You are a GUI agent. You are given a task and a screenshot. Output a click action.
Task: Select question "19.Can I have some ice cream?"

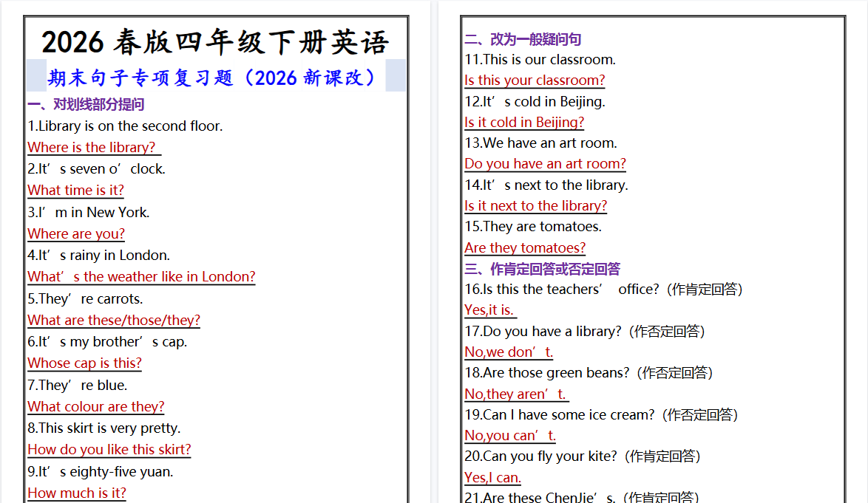point(569,415)
